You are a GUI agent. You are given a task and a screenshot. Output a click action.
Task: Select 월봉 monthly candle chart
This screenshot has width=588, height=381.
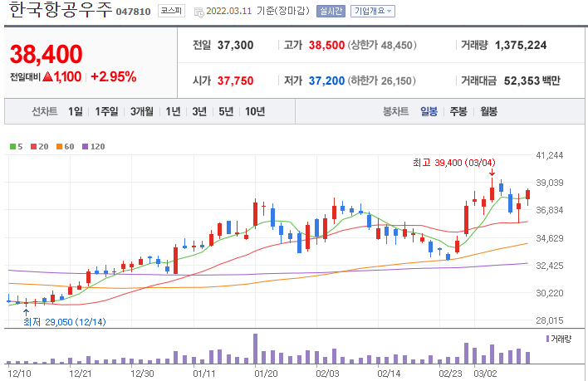pyautogui.click(x=489, y=111)
